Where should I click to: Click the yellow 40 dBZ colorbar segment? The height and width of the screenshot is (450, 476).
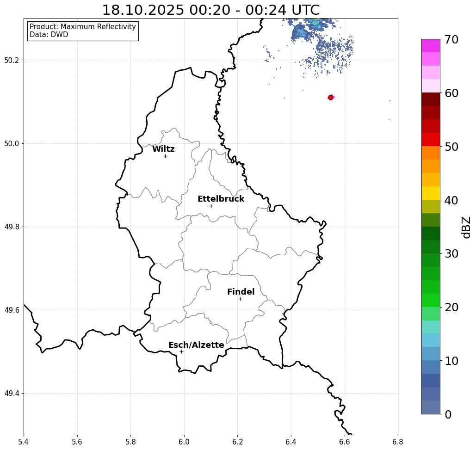[x=431, y=193]
